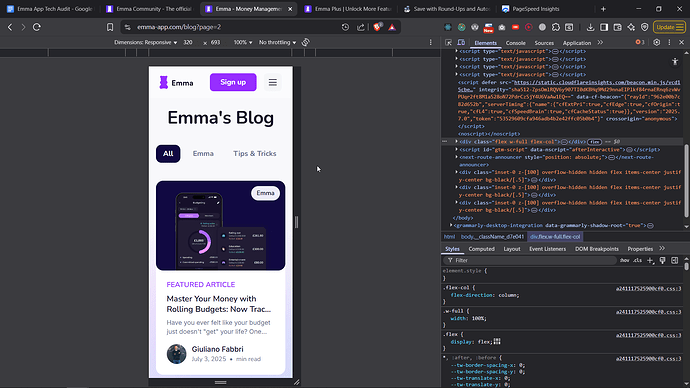
Task: Click the styles Filter input field
Action: coord(532,260)
